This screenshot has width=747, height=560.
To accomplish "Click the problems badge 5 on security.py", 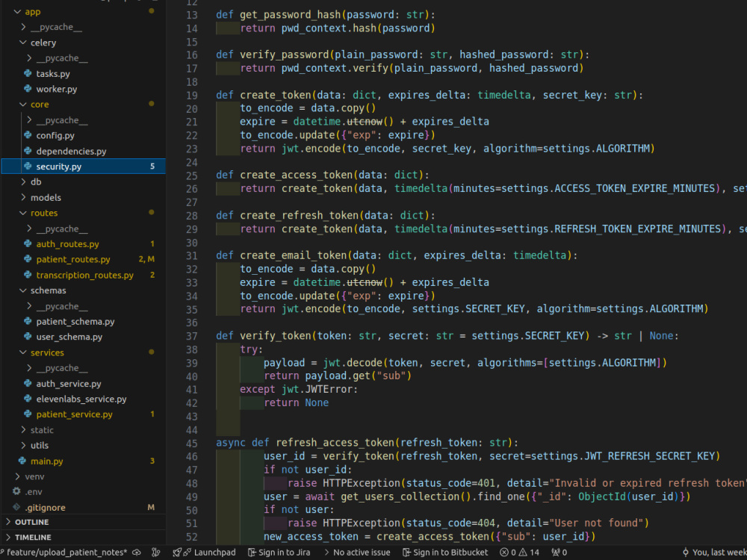I will point(152,167).
